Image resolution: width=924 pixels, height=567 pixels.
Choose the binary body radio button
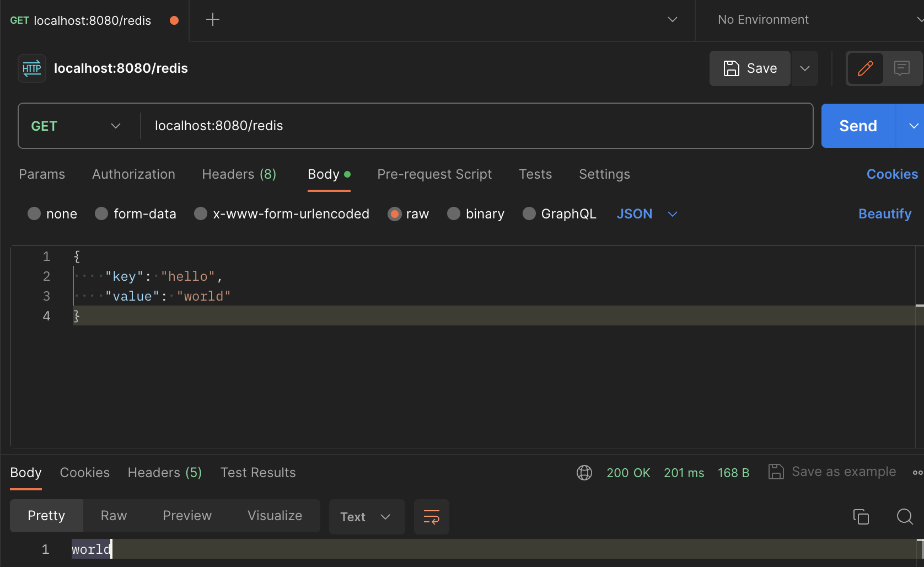pyautogui.click(x=454, y=213)
